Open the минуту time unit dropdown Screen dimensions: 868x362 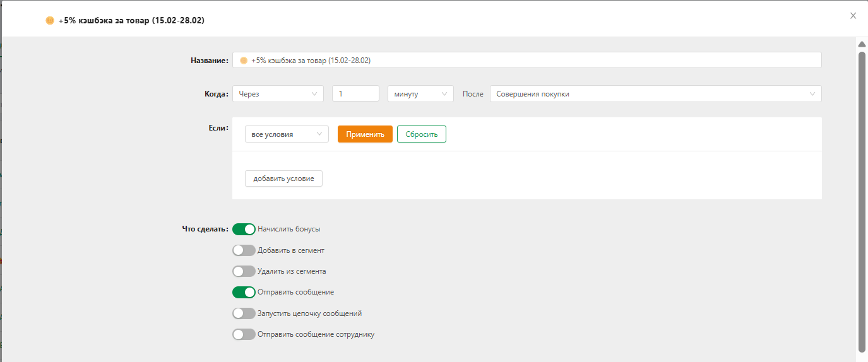420,94
